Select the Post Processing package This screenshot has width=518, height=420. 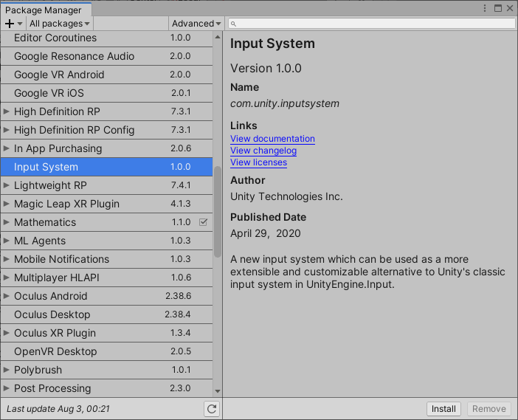(x=107, y=388)
